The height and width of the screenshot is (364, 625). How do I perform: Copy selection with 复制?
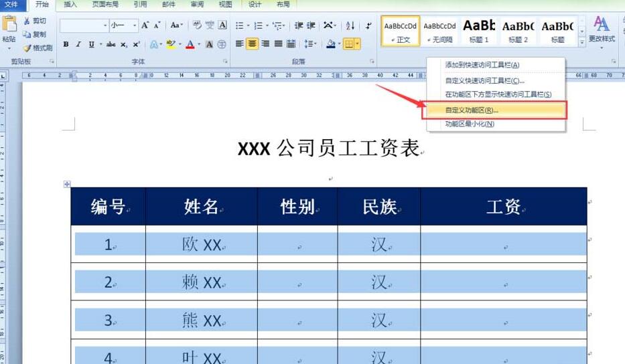tap(35, 34)
